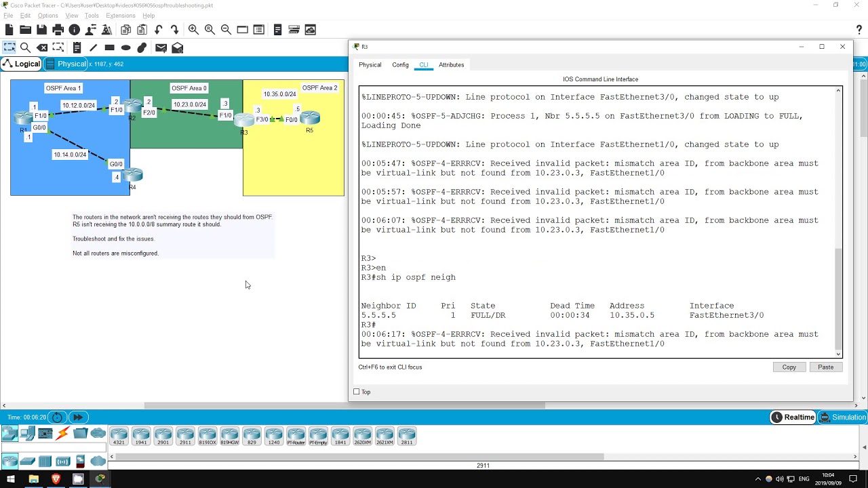This screenshot has width=868, height=488.
Task: Select the Draw Ellipse tool
Action: [x=125, y=47]
